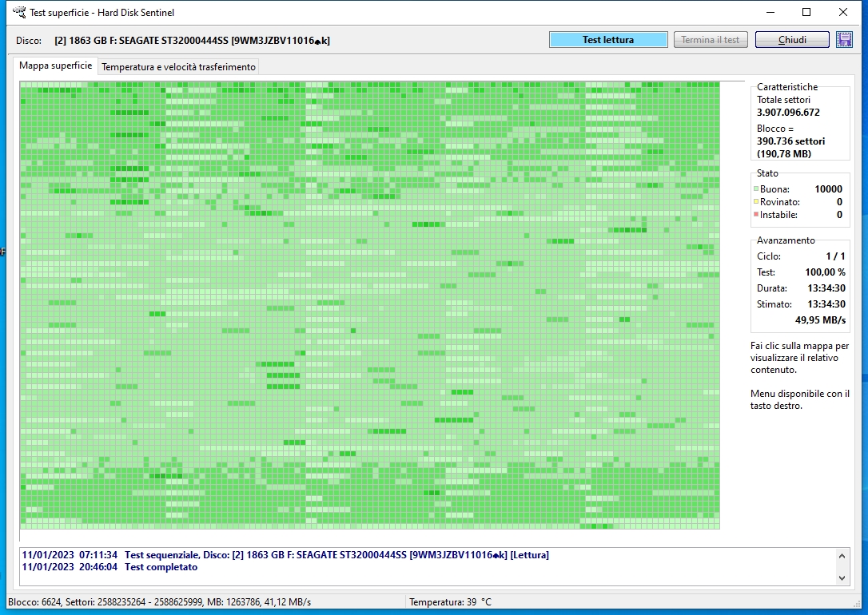Click the 'Temperatura: 39 °C' status bar entry
Viewport: 868px width, 615px height.
[450, 601]
